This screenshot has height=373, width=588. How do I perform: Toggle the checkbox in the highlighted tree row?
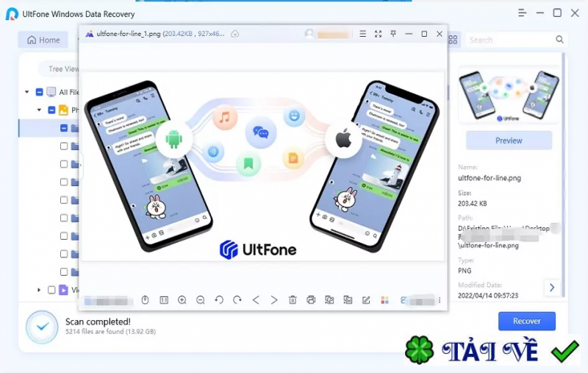[64, 128]
